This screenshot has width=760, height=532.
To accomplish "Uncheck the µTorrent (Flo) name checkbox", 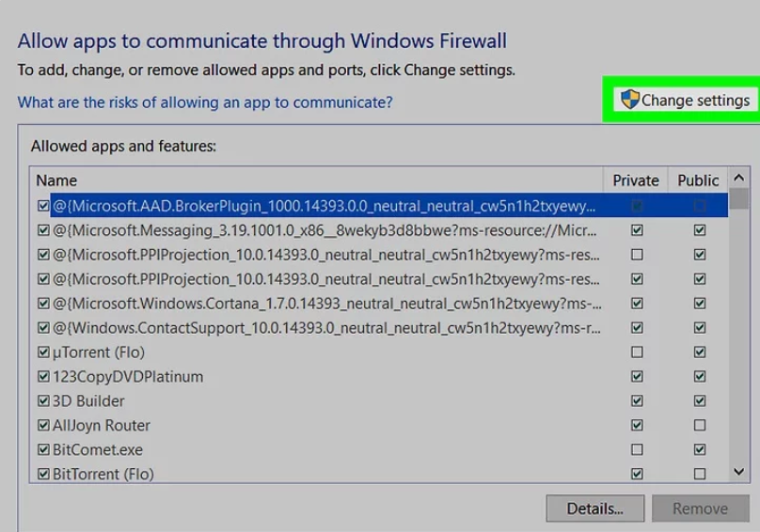I will coord(43,352).
